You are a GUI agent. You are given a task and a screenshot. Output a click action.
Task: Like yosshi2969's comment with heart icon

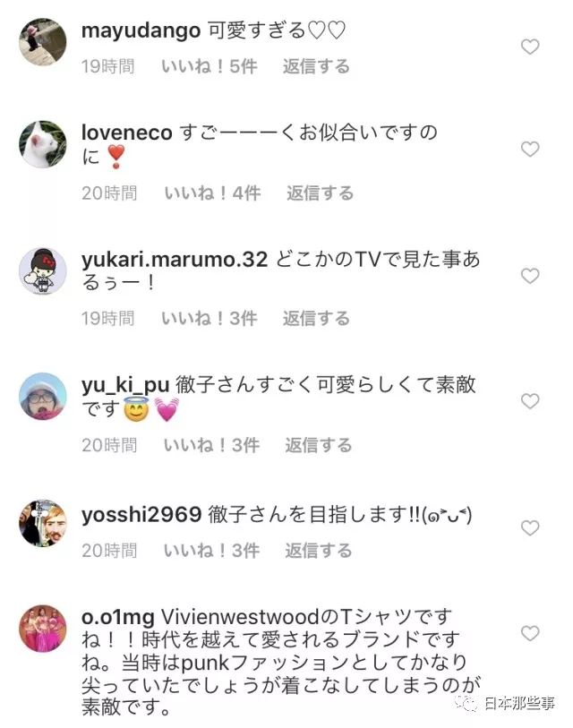tap(530, 528)
